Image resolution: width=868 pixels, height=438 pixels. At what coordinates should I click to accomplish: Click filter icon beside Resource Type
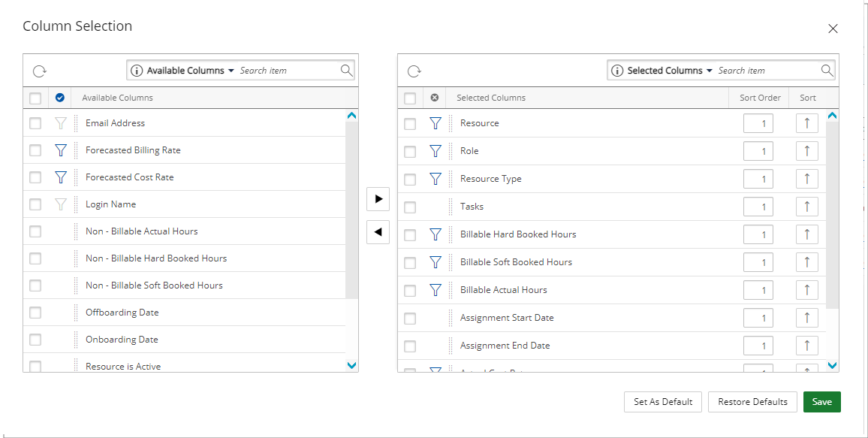[436, 179]
